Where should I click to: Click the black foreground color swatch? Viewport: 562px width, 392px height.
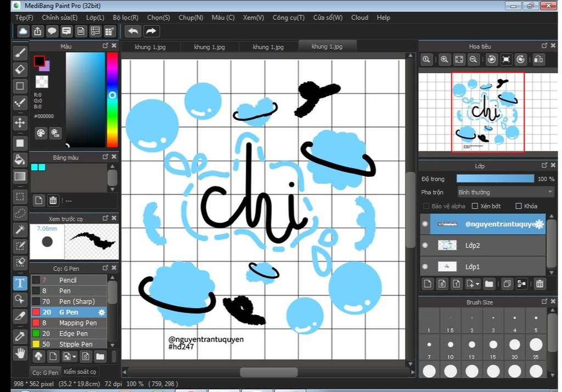[39, 61]
